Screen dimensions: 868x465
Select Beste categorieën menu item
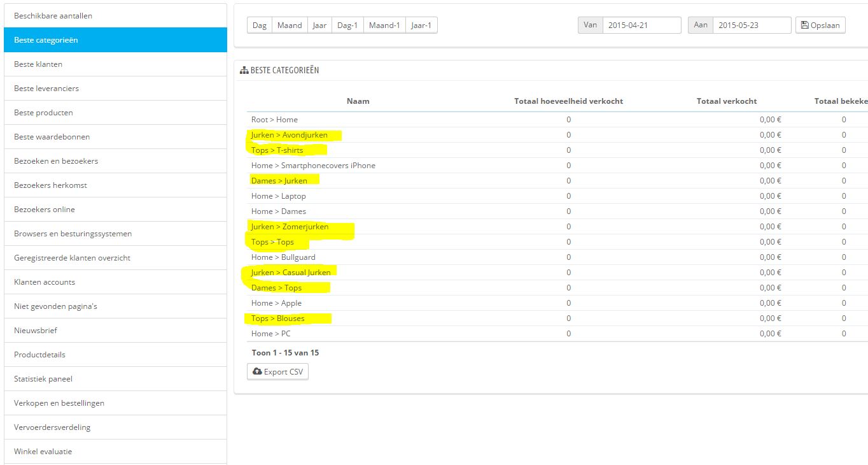click(115, 39)
